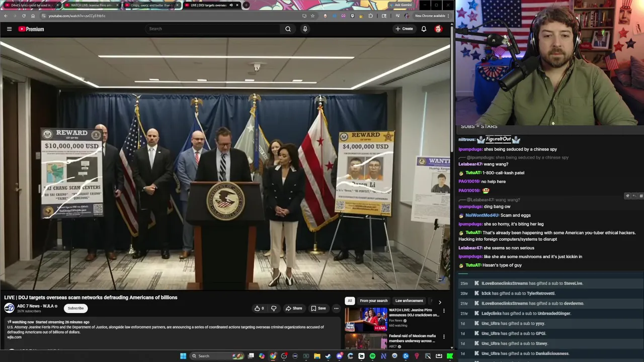This screenshot has height=362, width=644.
Task: Close the 'LIVE | DOJ targets' tab
Action: 237,5
